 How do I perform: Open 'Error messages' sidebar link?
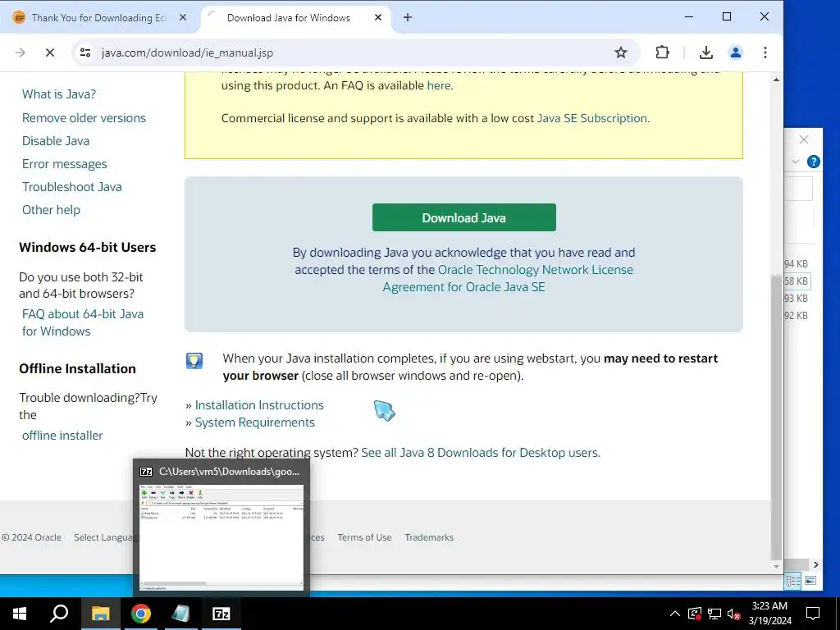point(64,164)
